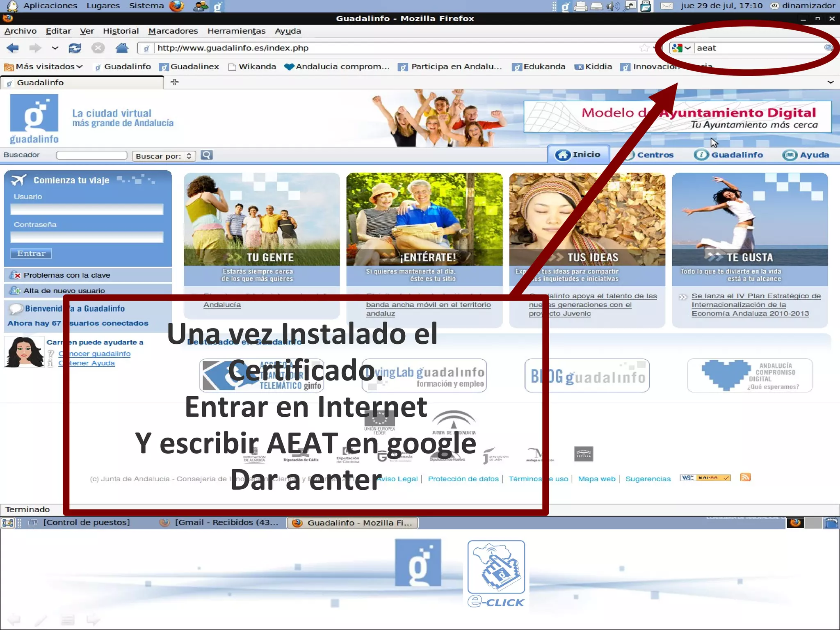Viewport: 840px width, 630px height.
Task: Click the magnifier icon next to Buscar por
Action: click(207, 155)
